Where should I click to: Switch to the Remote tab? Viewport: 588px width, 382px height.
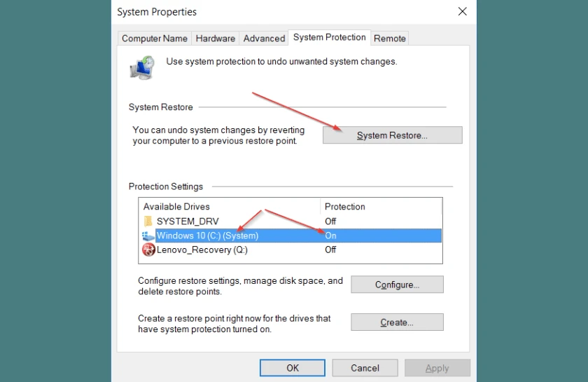point(390,39)
